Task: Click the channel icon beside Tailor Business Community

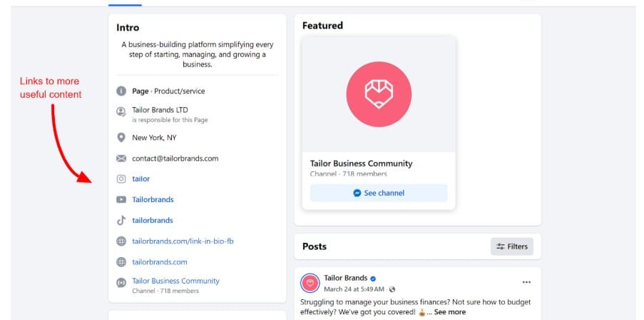Action: coord(121,282)
